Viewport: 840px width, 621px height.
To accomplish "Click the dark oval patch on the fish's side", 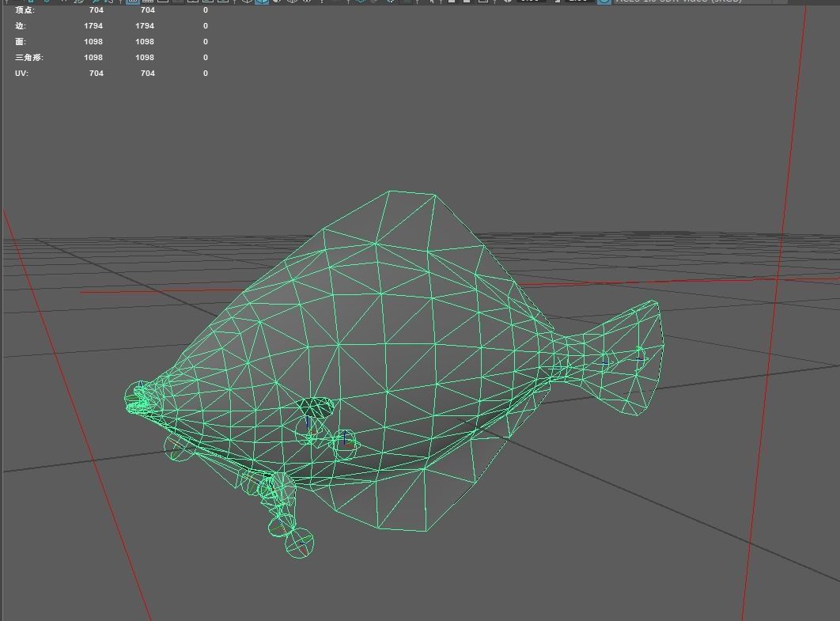I will 316,407.
